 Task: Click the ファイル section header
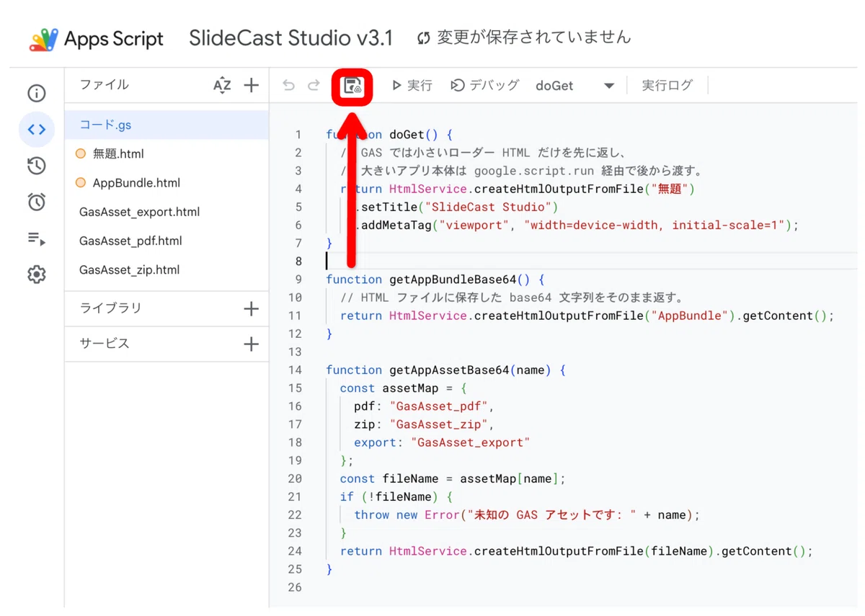coord(105,85)
